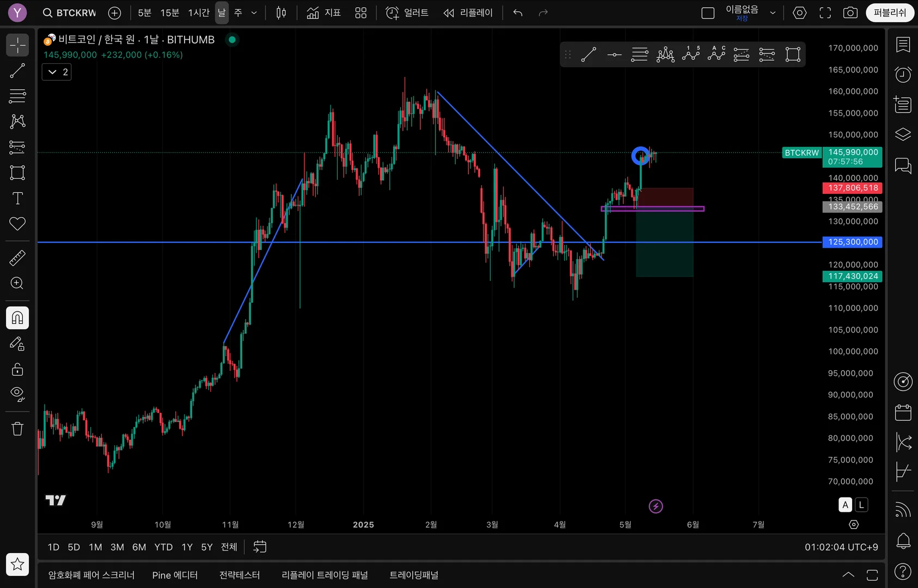Toggle hide all drawings eye icon
This screenshot has width=918, height=588.
tap(17, 394)
